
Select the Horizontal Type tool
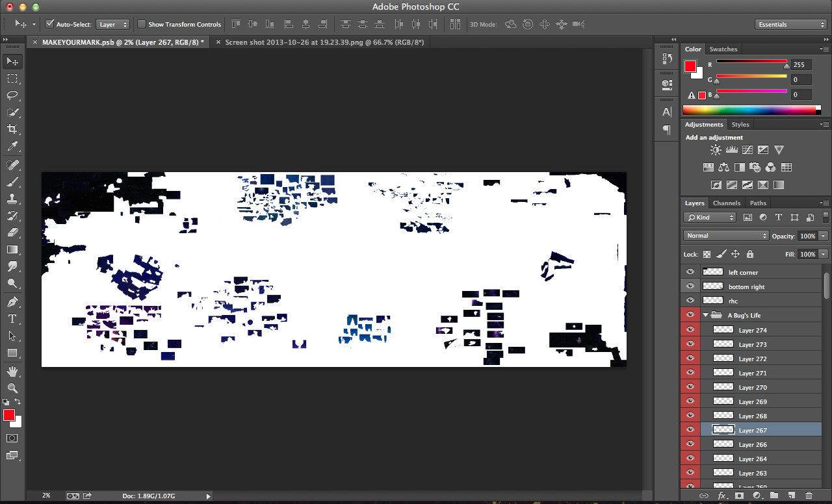[x=12, y=319]
